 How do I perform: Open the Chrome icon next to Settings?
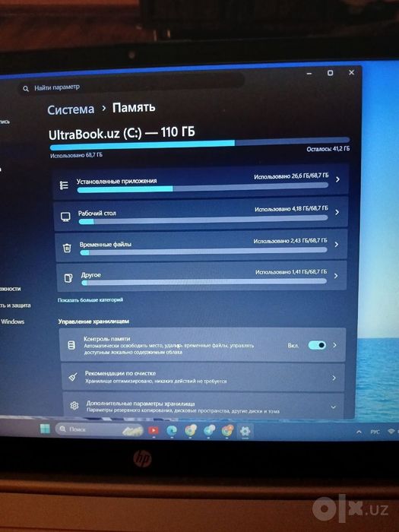coord(227,431)
